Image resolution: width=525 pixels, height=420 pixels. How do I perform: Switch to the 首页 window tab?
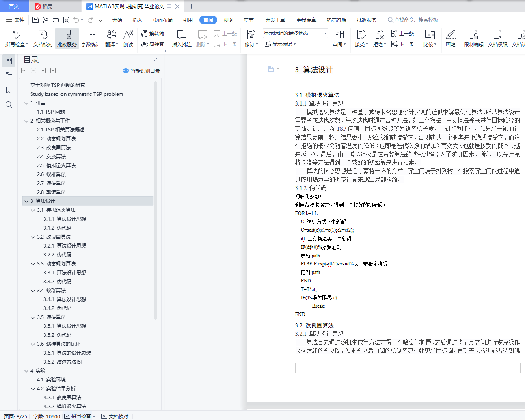[14, 6]
